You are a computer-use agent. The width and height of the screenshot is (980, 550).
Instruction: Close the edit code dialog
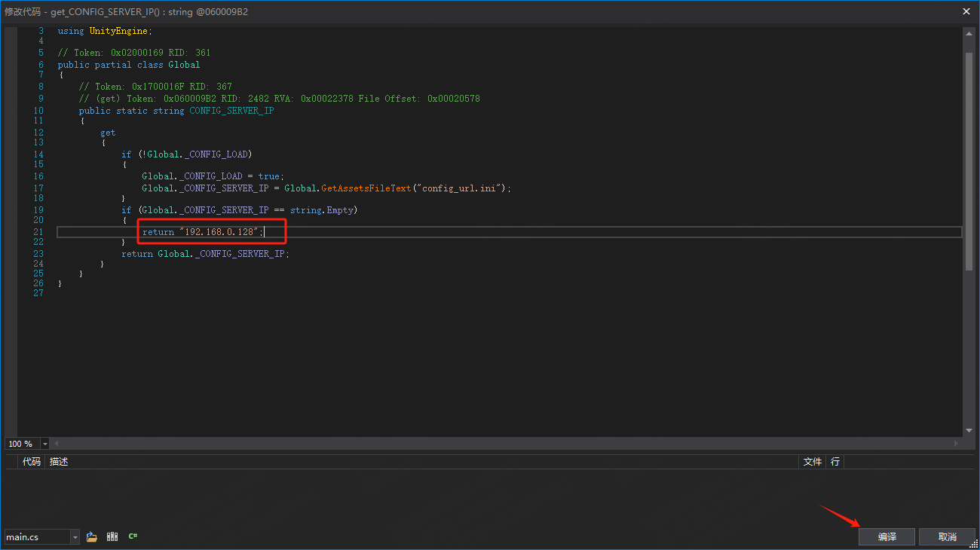(966, 11)
